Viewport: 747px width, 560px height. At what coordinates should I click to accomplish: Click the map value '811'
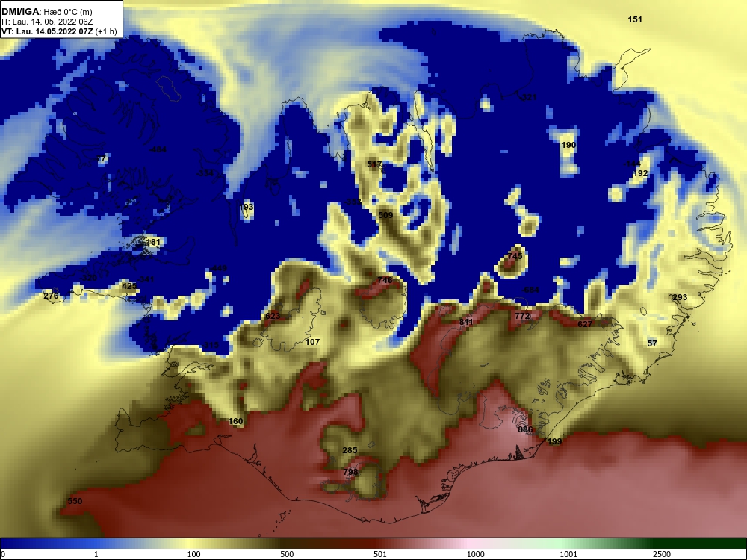466,322
